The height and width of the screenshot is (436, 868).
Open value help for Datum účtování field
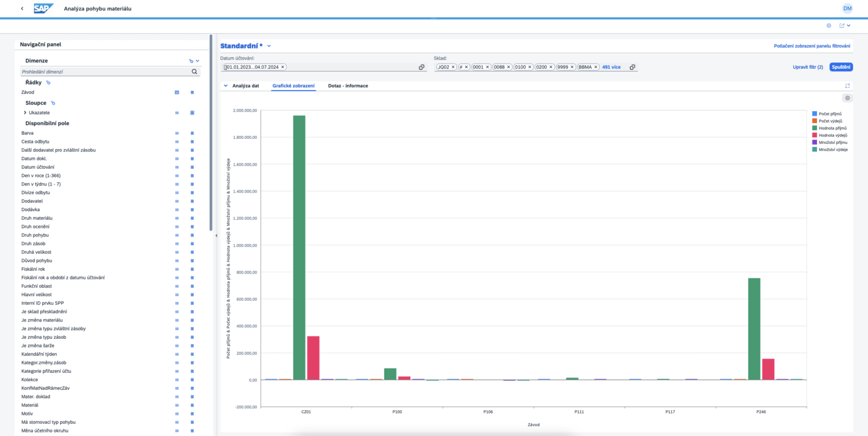click(x=422, y=67)
